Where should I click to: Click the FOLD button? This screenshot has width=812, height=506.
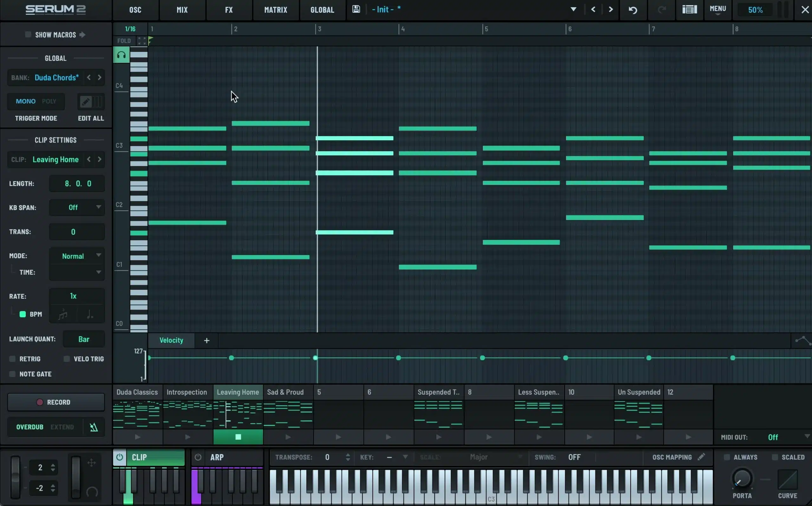[124, 41]
